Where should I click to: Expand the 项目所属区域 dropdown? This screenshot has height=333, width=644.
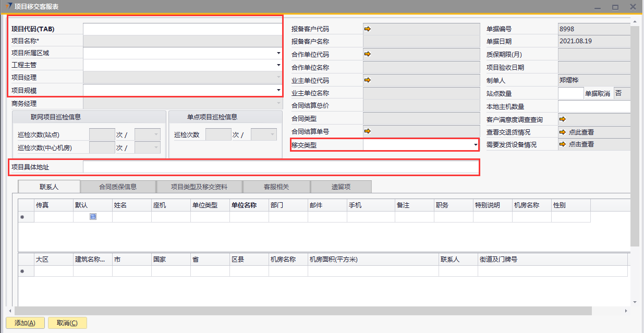(x=278, y=53)
